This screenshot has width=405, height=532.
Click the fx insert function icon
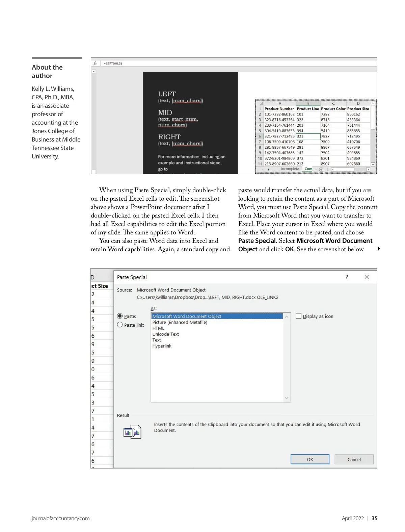(95, 63)
